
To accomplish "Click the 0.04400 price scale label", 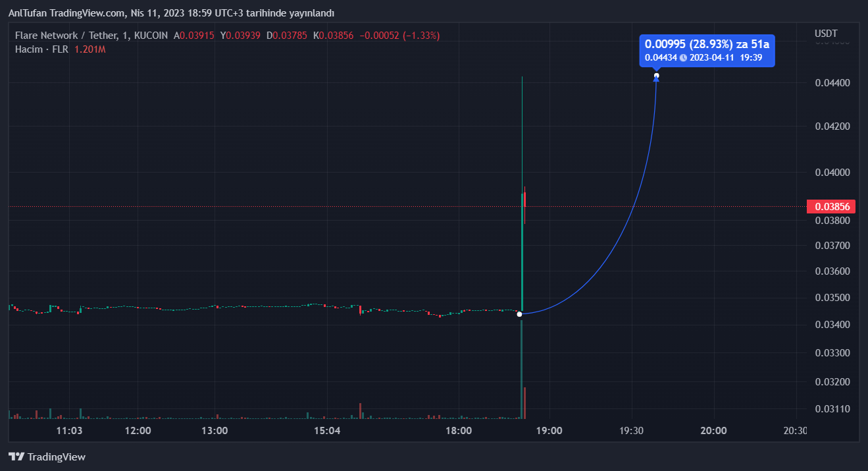I will (x=832, y=83).
